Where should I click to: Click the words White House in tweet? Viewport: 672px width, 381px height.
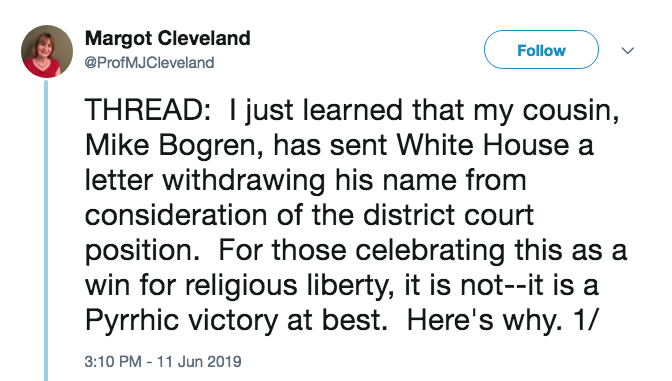(x=483, y=145)
